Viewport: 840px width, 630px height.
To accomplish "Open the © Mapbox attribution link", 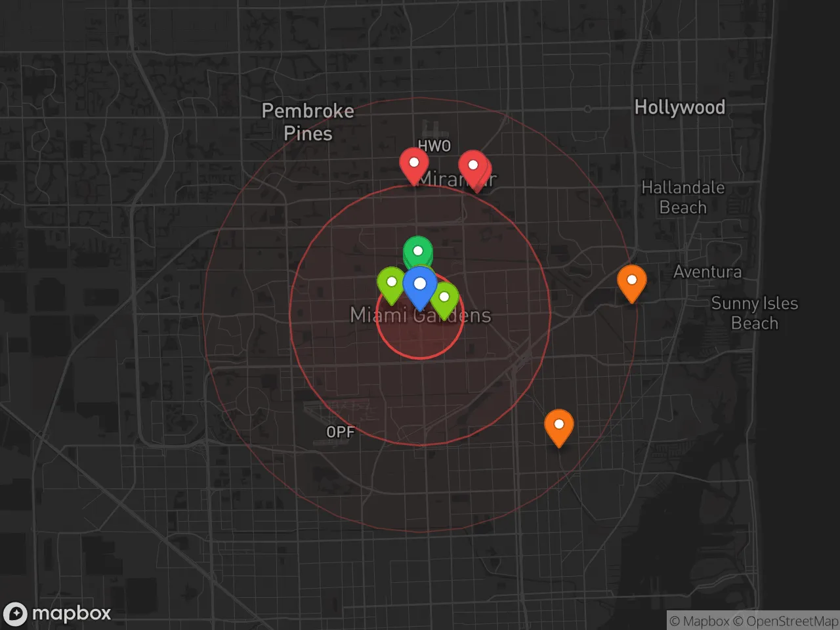I will coord(699,621).
